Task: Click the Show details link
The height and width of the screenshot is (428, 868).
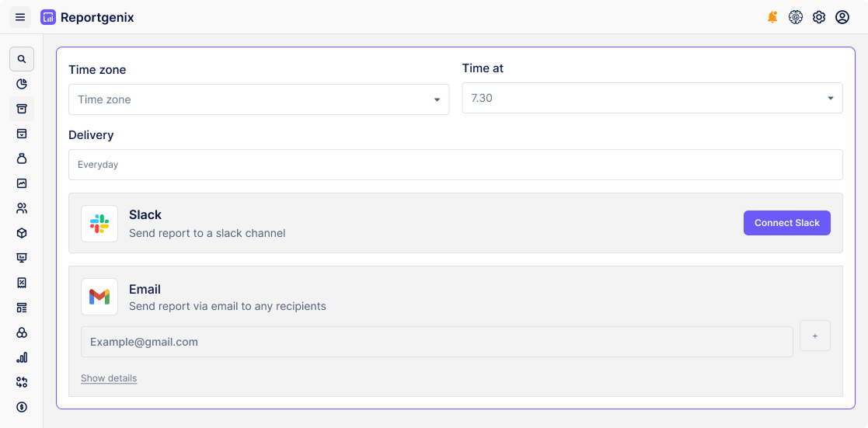Action: 109,378
